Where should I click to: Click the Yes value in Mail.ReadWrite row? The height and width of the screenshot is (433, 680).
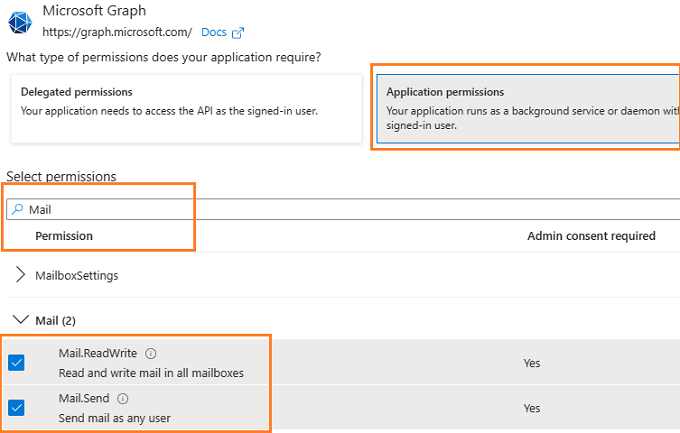click(532, 363)
